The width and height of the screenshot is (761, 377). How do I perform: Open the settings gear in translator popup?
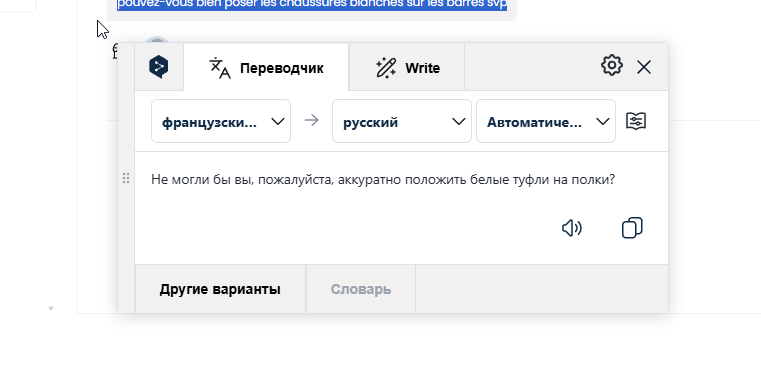612,66
